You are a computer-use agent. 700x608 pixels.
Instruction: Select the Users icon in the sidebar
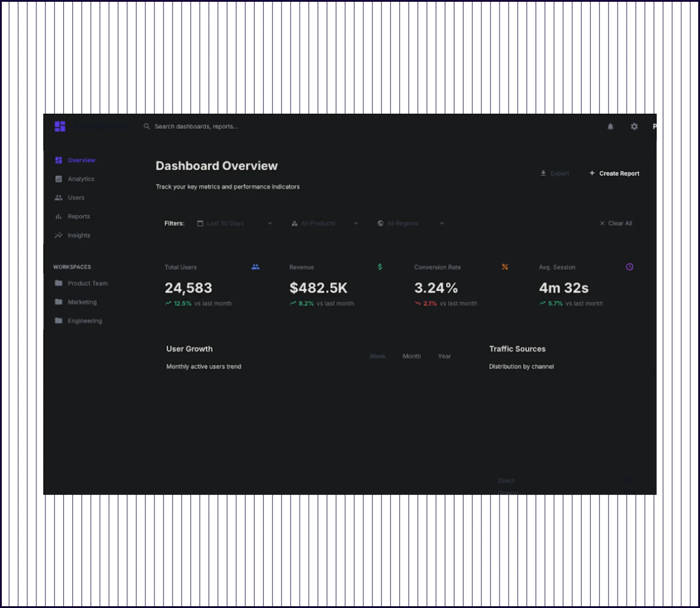pyautogui.click(x=59, y=197)
